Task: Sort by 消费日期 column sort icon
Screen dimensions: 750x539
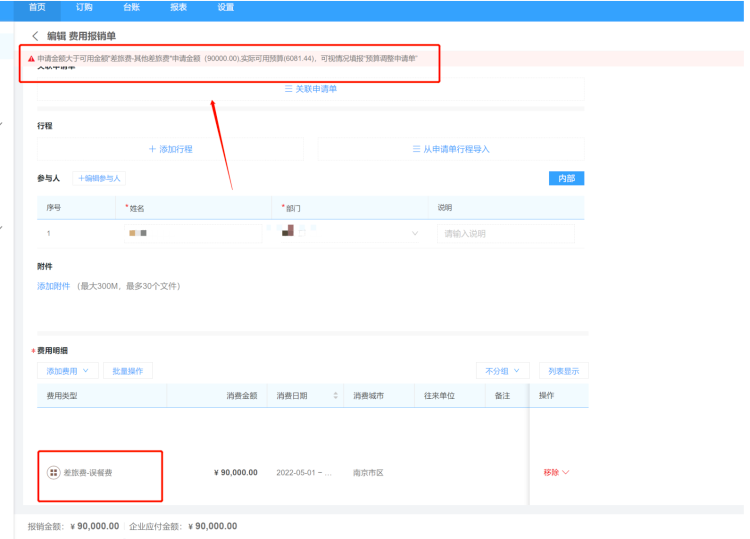Action: pos(335,396)
